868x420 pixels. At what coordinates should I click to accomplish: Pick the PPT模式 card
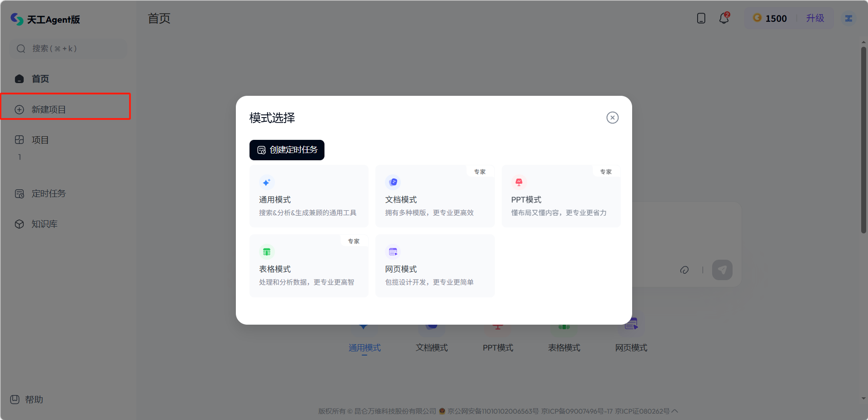[x=561, y=196]
